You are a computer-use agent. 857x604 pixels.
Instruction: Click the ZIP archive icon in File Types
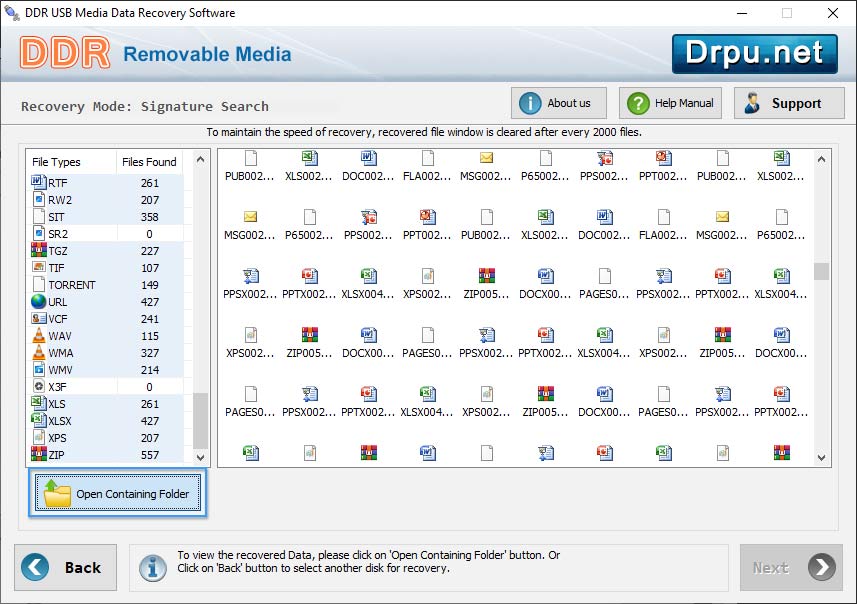pyautogui.click(x=39, y=454)
